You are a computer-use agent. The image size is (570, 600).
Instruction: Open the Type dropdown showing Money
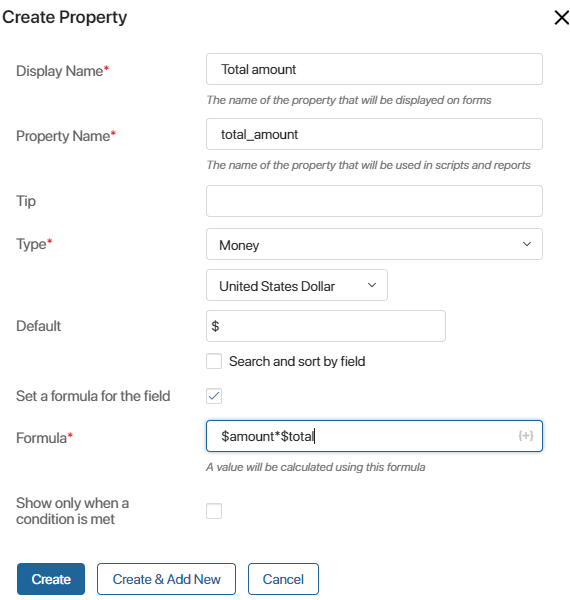coord(374,244)
